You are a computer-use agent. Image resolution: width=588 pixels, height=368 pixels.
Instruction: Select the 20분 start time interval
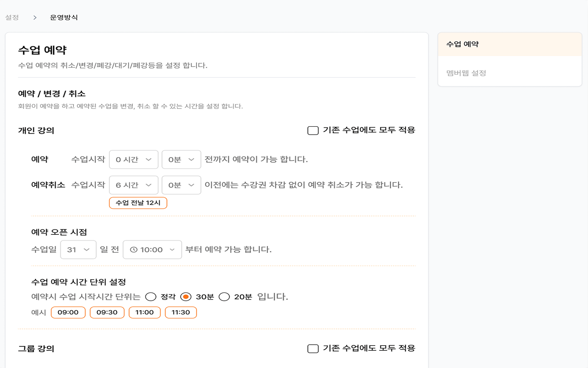click(x=224, y=296)
